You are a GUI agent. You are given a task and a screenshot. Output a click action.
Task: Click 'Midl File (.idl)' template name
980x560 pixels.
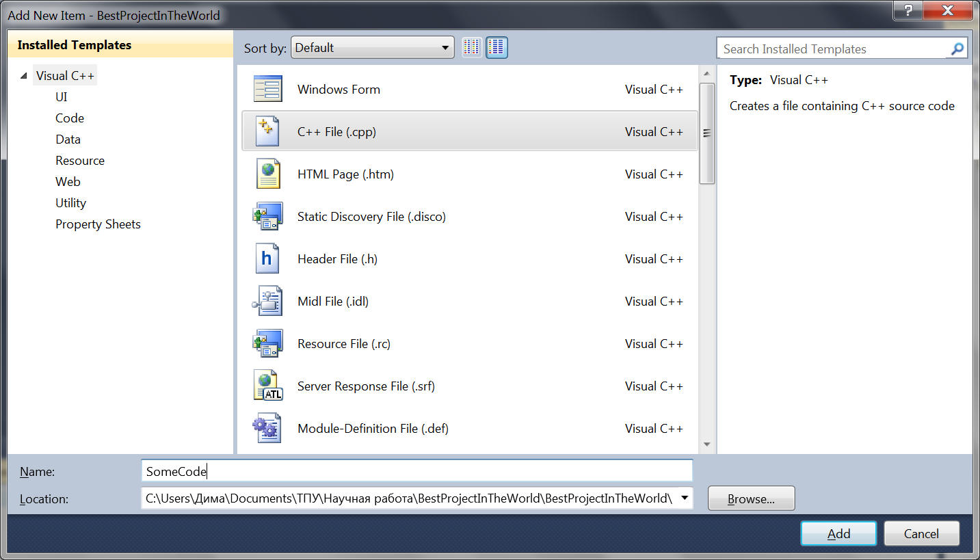(x=333, y=302)
